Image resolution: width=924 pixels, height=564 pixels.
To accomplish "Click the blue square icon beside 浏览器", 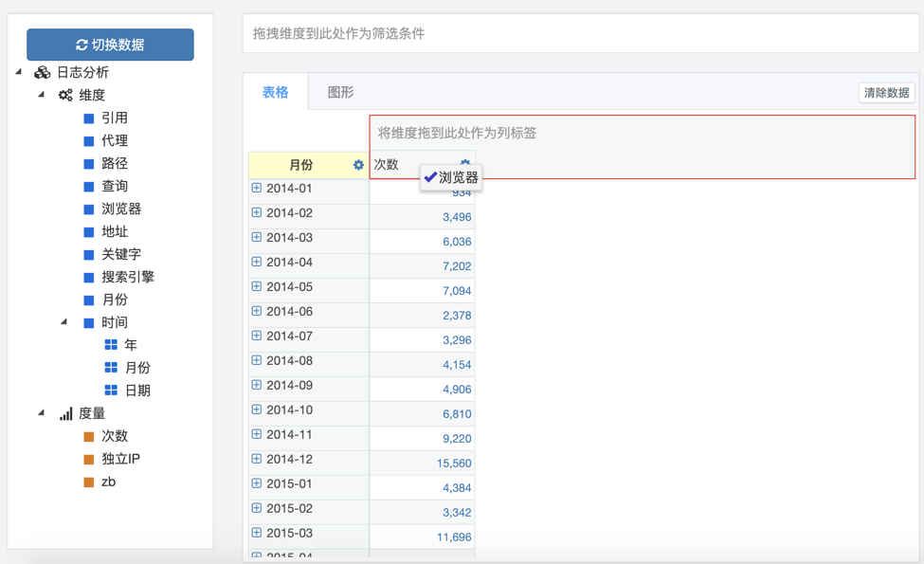I will (x=89, y=209).
